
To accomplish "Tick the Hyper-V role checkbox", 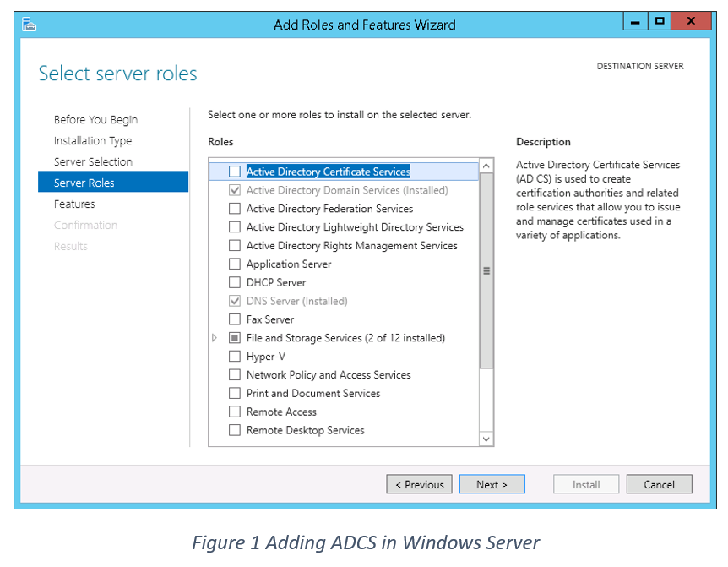I will (x=235, y=357).
